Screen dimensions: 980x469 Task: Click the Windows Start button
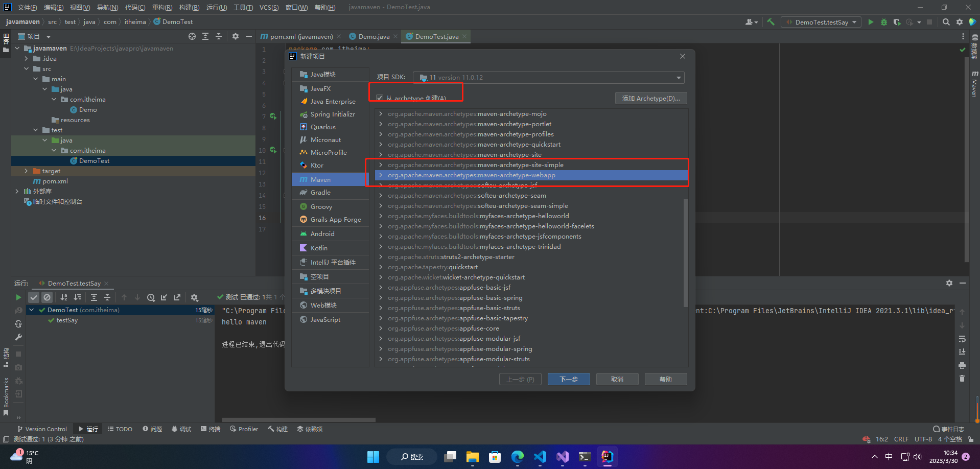tap(374, 457)
